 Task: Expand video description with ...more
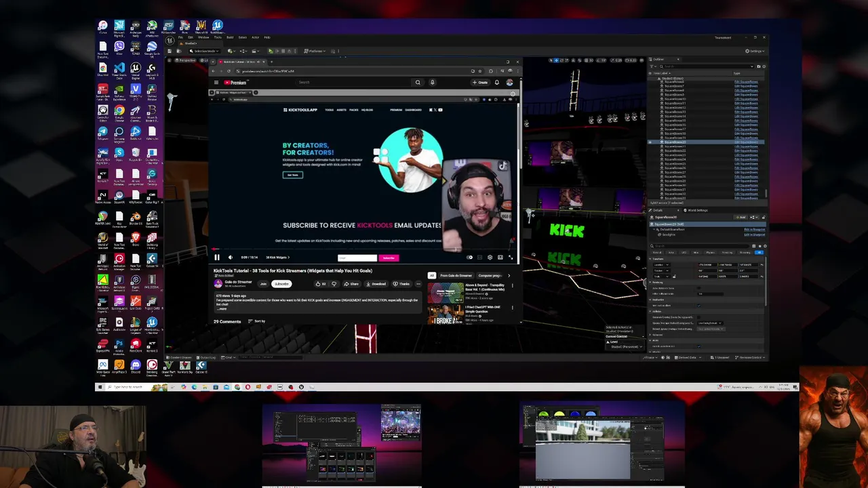tap(222, 309)
